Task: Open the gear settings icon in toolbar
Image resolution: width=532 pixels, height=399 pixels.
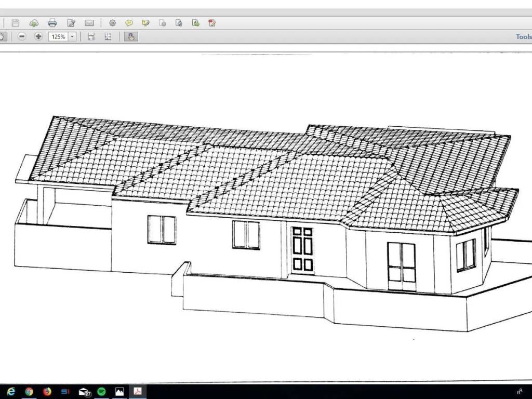Action: coord(112,23)
